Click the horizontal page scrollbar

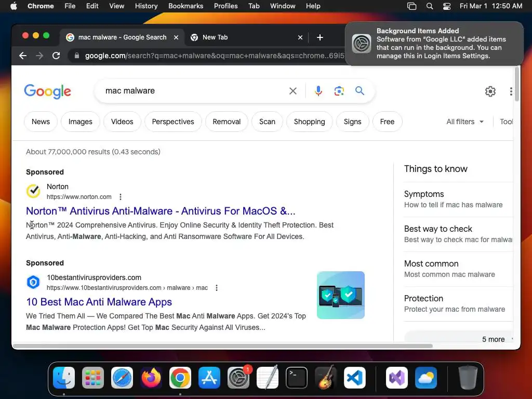pos(222,346)
